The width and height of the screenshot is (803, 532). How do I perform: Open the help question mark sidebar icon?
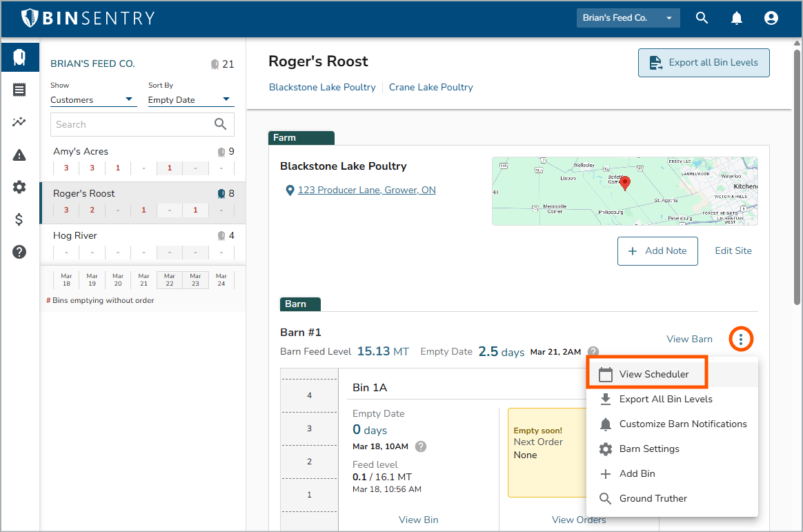[19, 252]
